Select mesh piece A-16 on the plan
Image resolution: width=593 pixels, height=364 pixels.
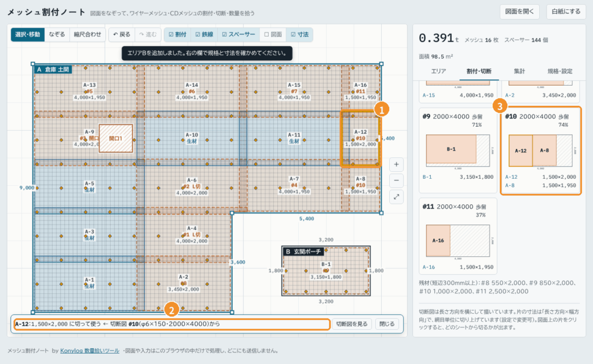tap(360, 91)
